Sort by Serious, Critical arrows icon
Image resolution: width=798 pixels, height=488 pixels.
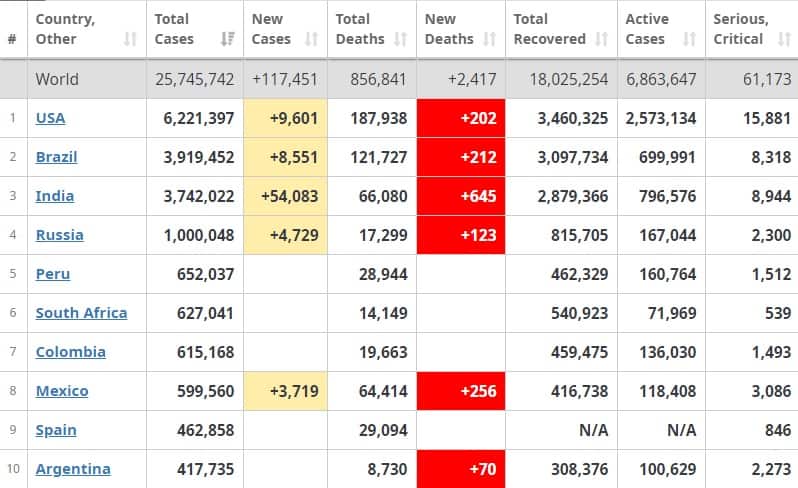pos(784,39)
